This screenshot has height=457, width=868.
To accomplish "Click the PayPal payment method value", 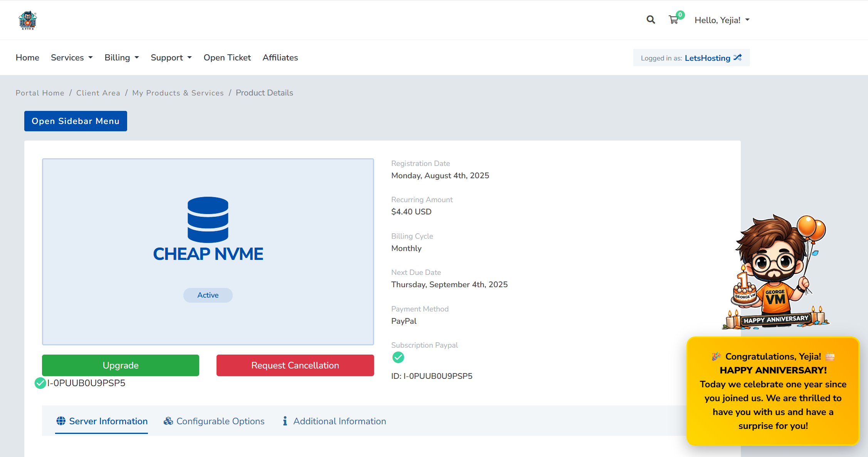I will click(x=404, y=321).
